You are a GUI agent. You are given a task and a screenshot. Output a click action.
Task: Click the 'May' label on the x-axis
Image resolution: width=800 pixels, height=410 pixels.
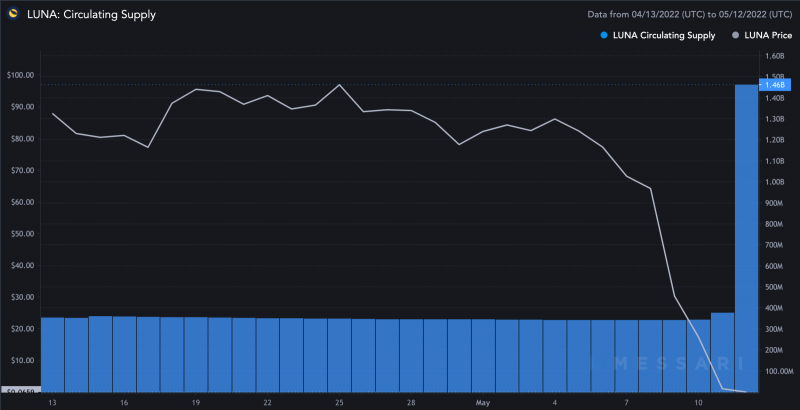483,402
